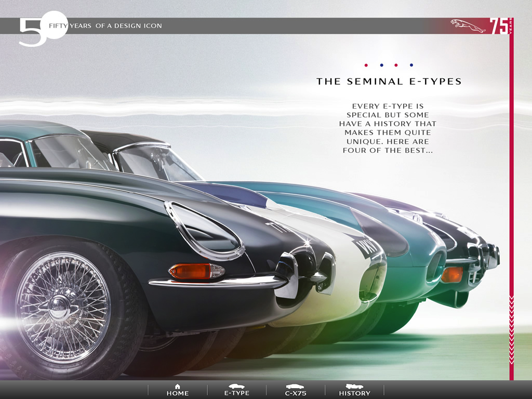This screenshot has height=399, width=532.
Task: Tap the dark green front E-Type's wire wheel
Action: (62, 307)
